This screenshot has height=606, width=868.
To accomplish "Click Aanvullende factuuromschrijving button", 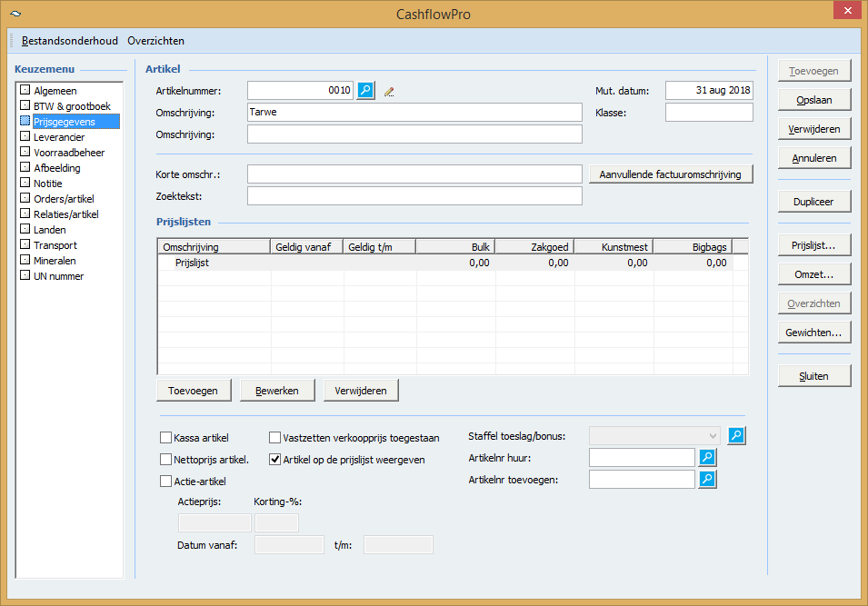I will point(671,174).
